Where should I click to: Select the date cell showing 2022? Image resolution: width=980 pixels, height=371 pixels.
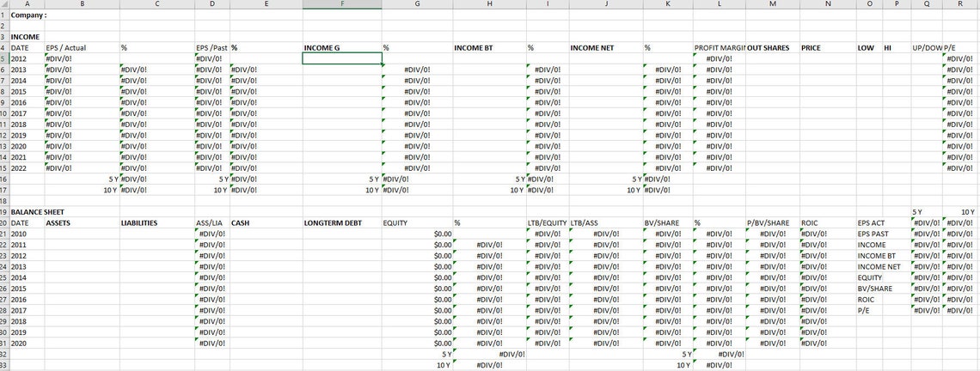coord(27,168)
